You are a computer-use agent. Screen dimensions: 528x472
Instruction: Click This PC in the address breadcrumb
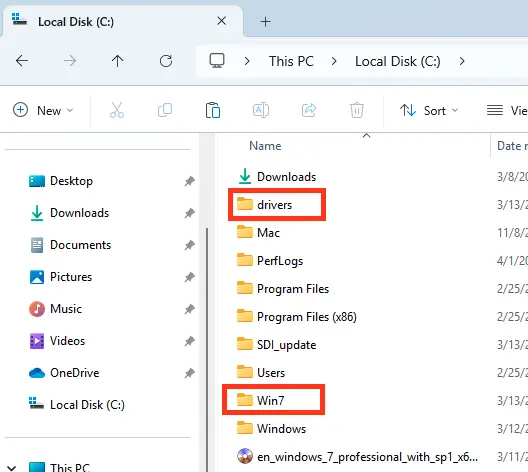(291, 61)
